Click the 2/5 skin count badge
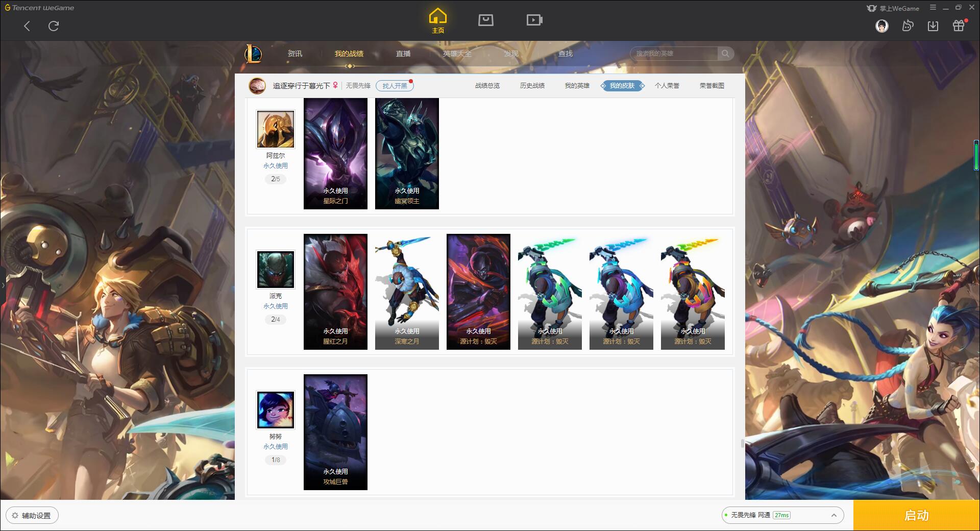 point(276,179)
